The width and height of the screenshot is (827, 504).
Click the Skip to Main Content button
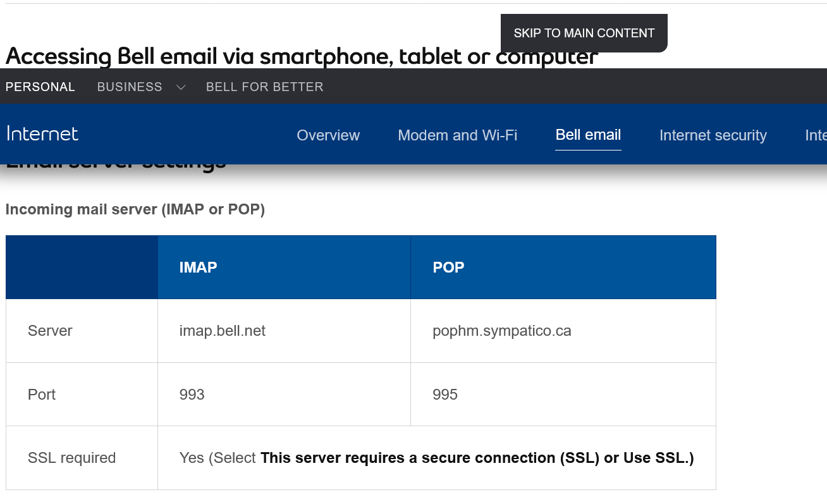point(584,33)
